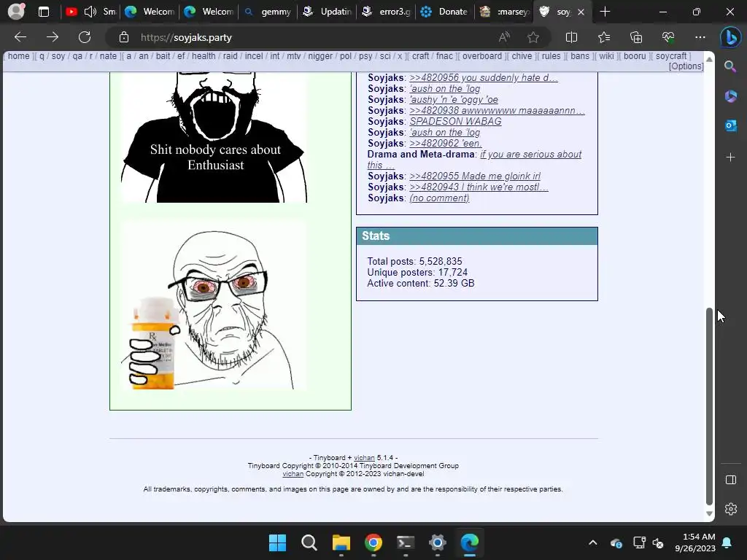
Task: Open Bing Copilot sidebar button
Action: tap(730, 38)
